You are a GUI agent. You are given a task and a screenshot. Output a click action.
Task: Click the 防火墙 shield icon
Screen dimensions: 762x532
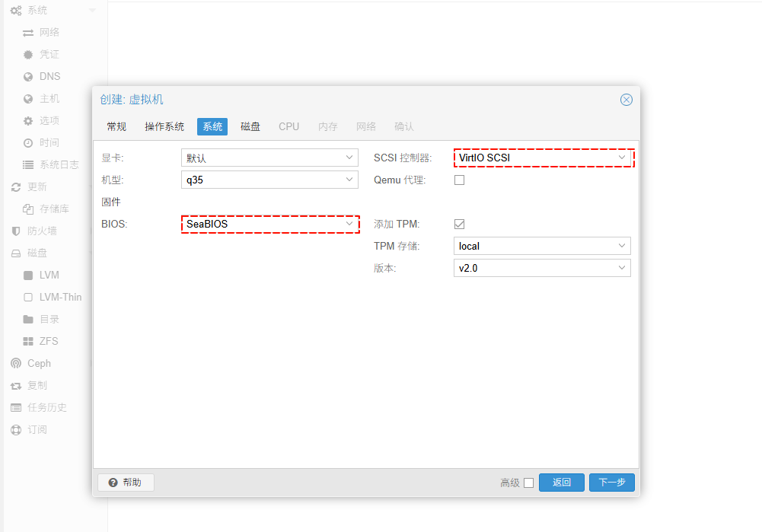tap(16, 231)
